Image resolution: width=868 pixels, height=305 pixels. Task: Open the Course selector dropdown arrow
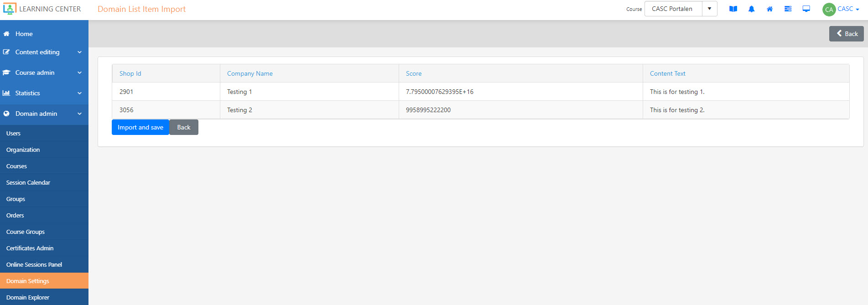(709, 9)
